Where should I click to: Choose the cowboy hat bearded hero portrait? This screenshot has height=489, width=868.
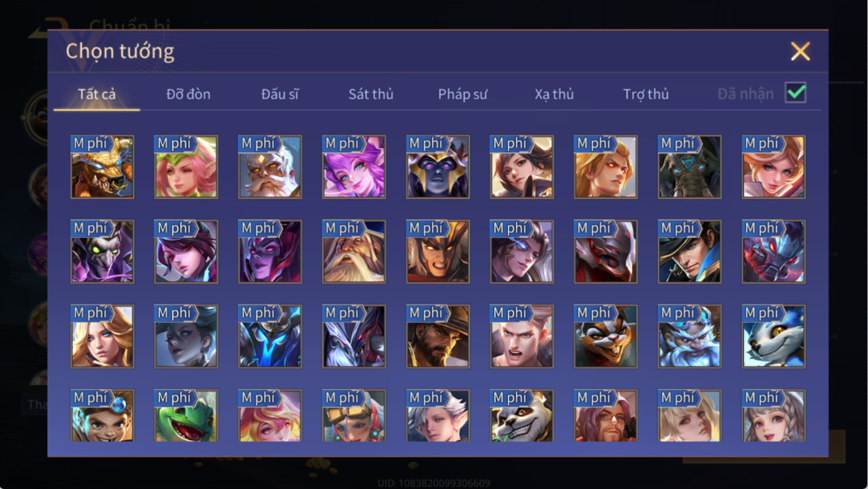[x=437, y=336]
